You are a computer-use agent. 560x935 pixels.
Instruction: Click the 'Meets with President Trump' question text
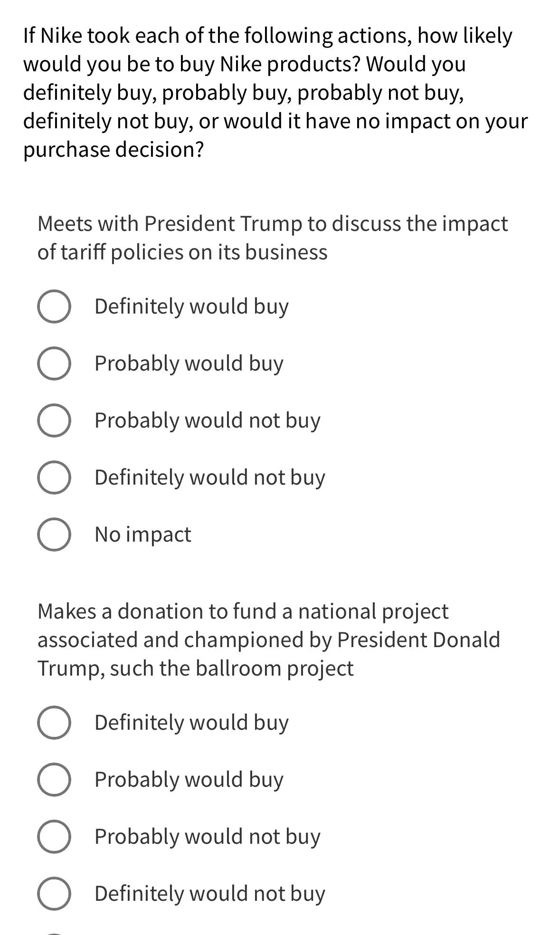(273, 238)
